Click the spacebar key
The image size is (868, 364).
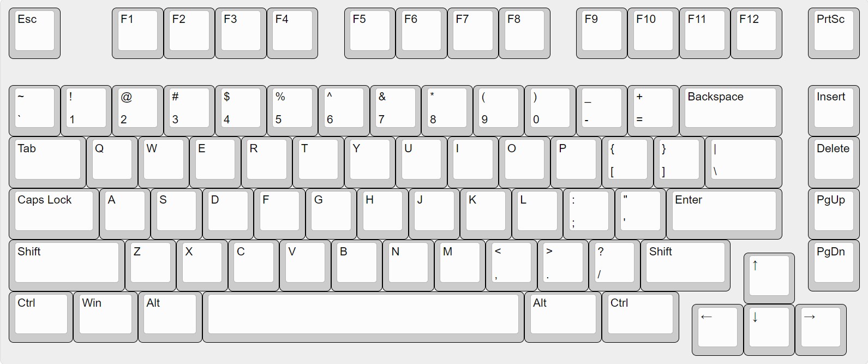coord(363,317)
